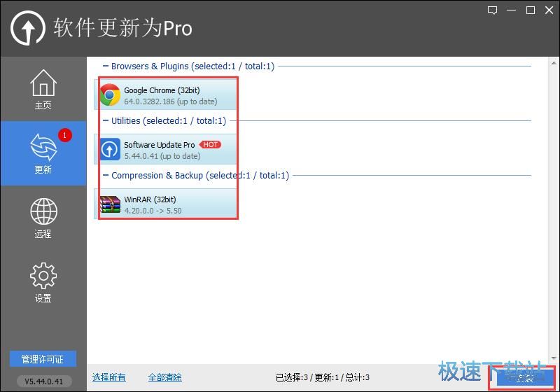
Task: Toggle selection of WinRAR (32bit)
Action: coord(165,204)
